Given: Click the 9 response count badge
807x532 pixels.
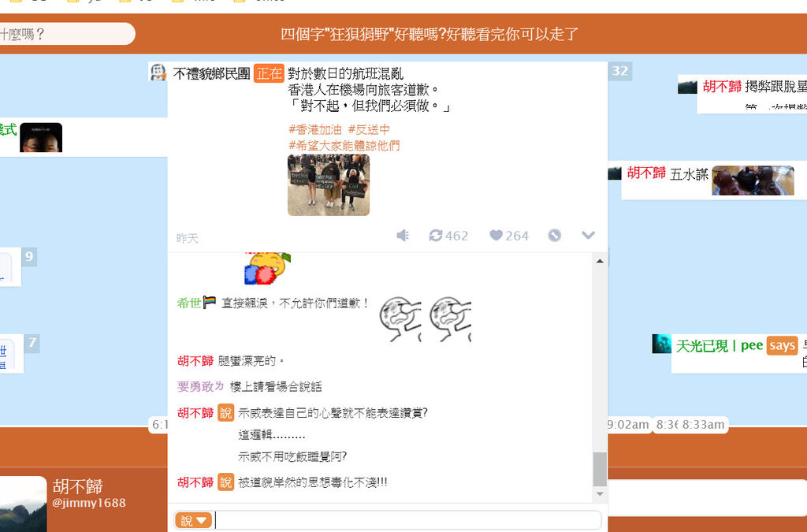Looking at the screenshot, I should (29, 255).
